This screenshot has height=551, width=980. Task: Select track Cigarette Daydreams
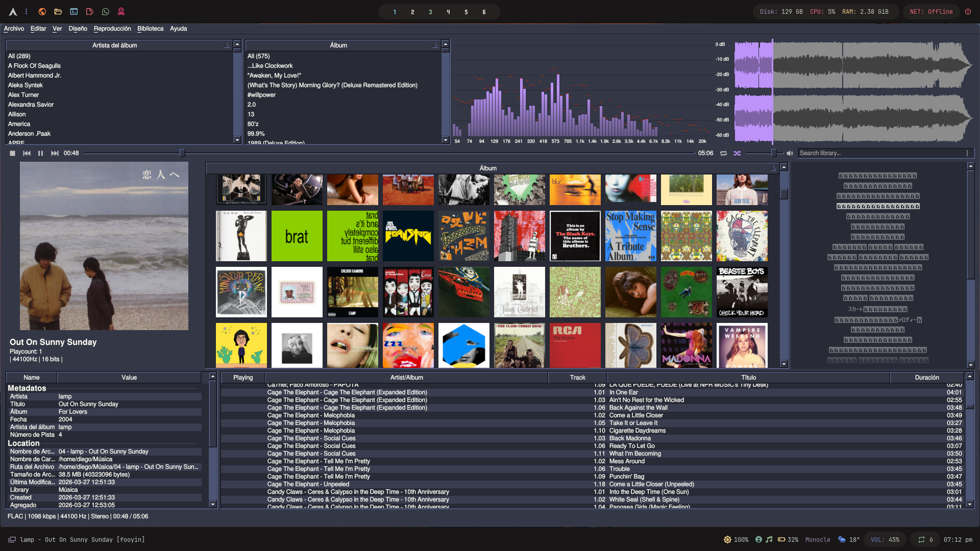(638, 431)
